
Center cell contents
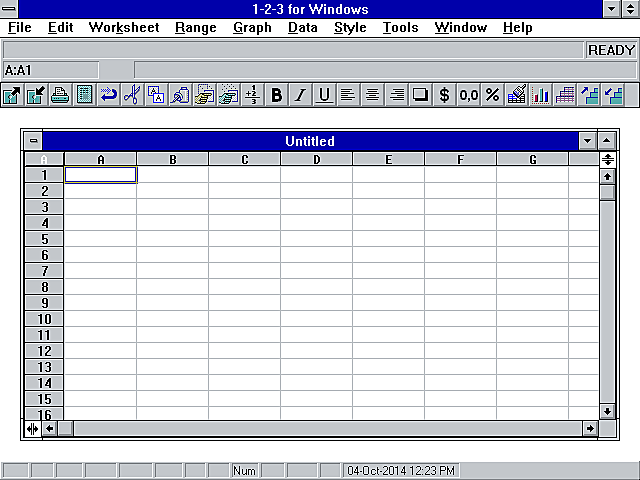click(x=372, y=95)
